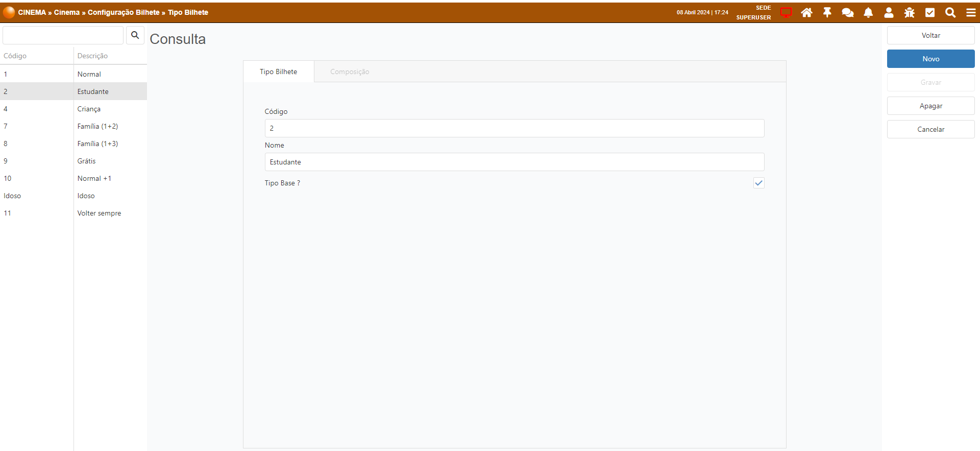This screenshot has width=980, height=451.
Task: Open the red monitor icon
Action: pyautogui.click(x=786, y=13)
